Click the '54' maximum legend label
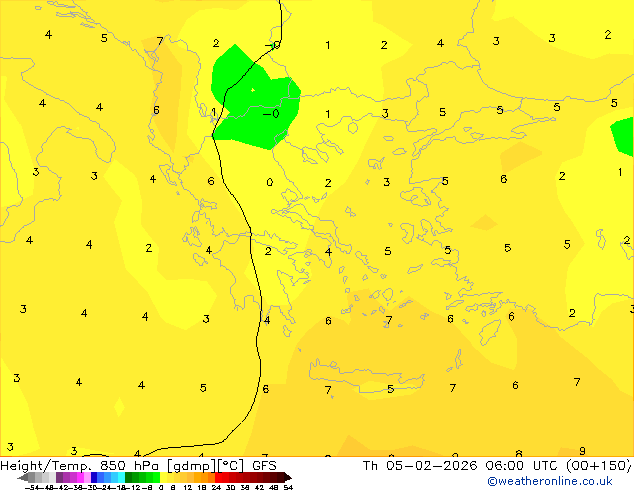The image size is (634, 490). [x=288, y=487]
